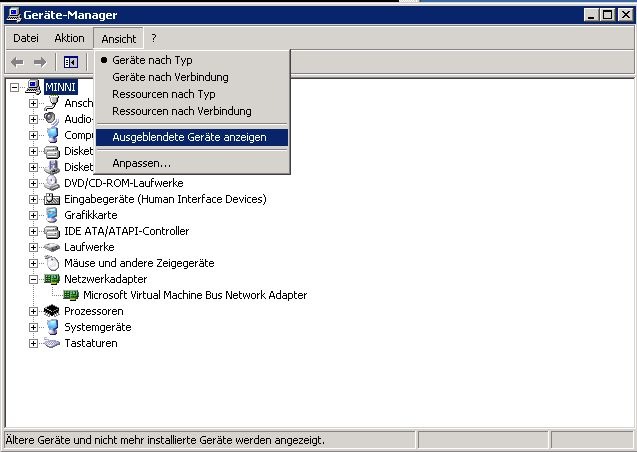Expand the Audio node
This screenshot has height=452, width=637.
[34, 119]
